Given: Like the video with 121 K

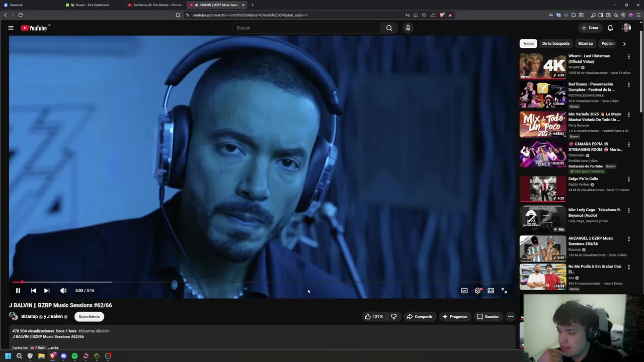Looking at the screenshot, I should 374,317.
